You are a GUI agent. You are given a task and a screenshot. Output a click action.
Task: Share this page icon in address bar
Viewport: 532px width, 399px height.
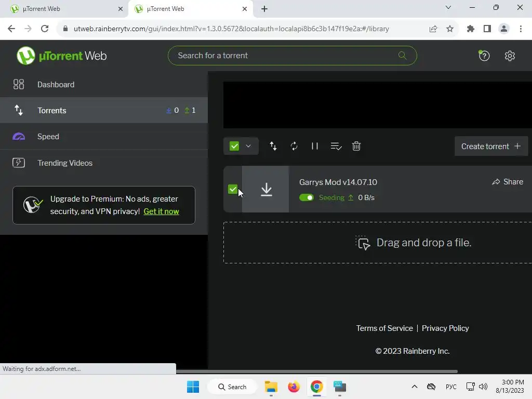click(433, 29)
